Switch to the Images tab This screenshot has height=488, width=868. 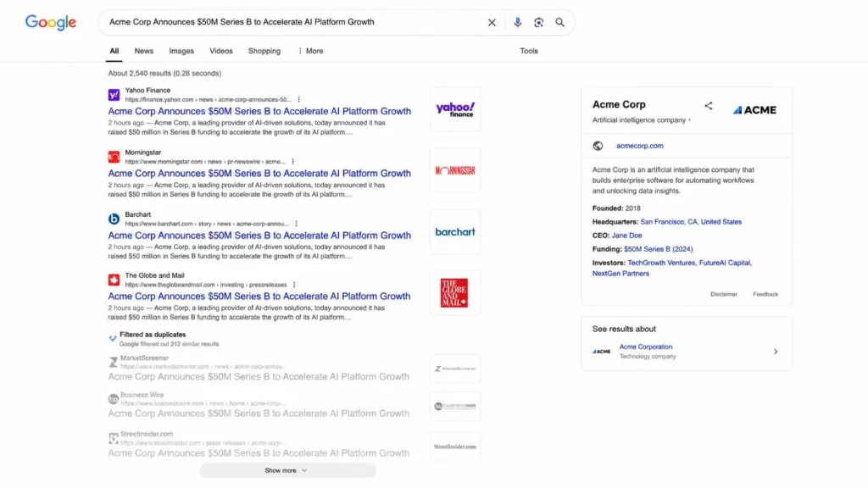click(181, 51)
